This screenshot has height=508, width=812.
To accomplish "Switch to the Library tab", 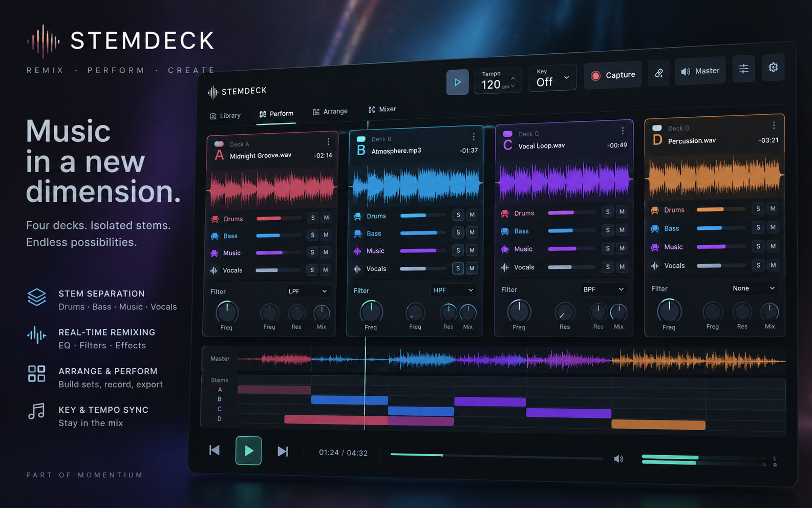I will pyautogui.click(x=225, y=116).
